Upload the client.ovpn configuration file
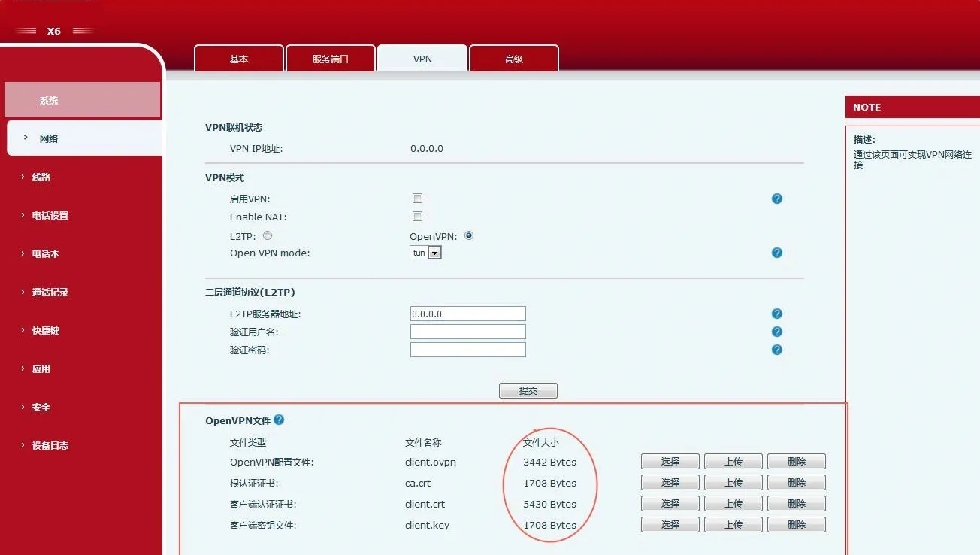 [x=733, y=461]
